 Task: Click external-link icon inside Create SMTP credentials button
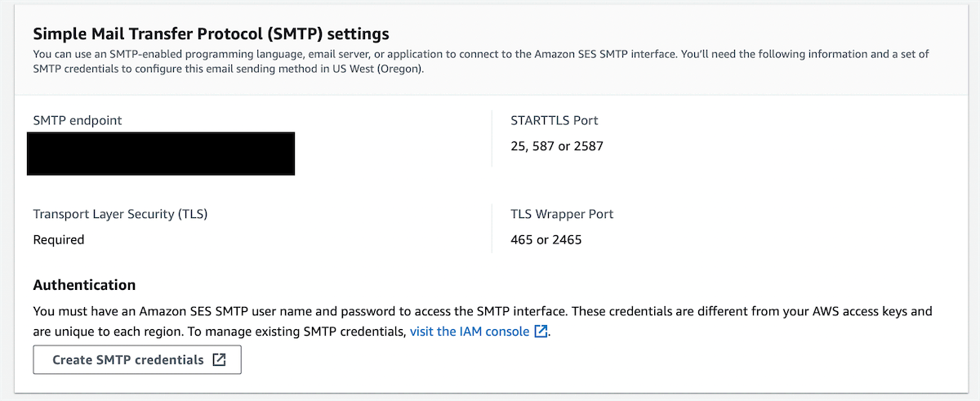click(x=219, y=360)
